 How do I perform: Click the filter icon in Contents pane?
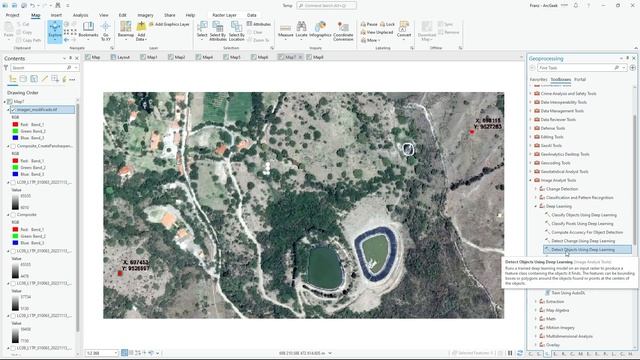(x=6, y=67)
